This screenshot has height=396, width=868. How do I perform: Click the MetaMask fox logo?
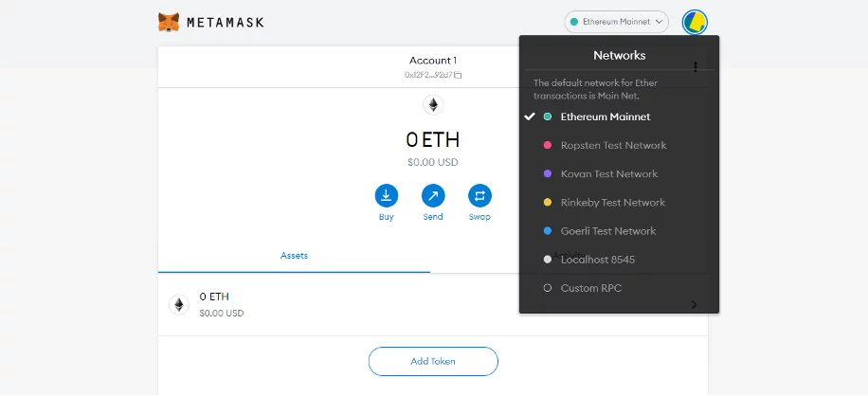169,22
